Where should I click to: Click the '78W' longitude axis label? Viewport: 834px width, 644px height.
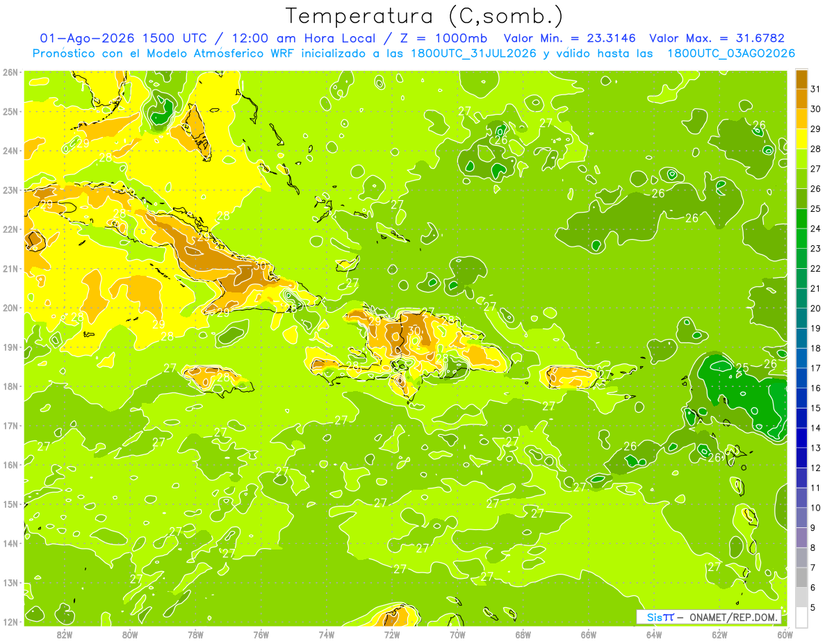pos(195,634)
